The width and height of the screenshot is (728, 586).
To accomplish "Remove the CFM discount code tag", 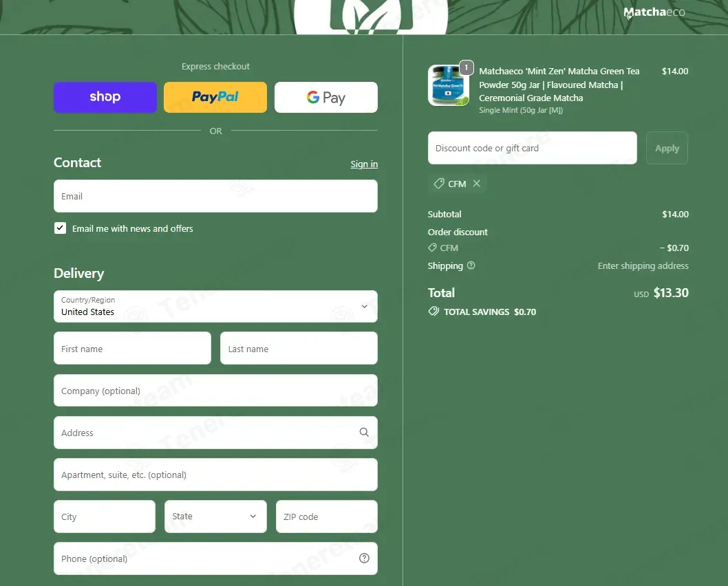I will [x=477, y=184].
